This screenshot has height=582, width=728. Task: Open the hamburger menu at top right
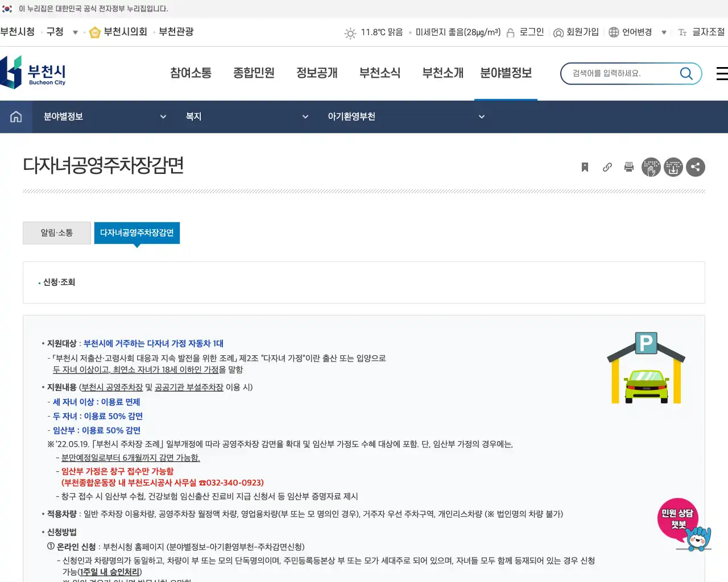click(x=722, y=73)
